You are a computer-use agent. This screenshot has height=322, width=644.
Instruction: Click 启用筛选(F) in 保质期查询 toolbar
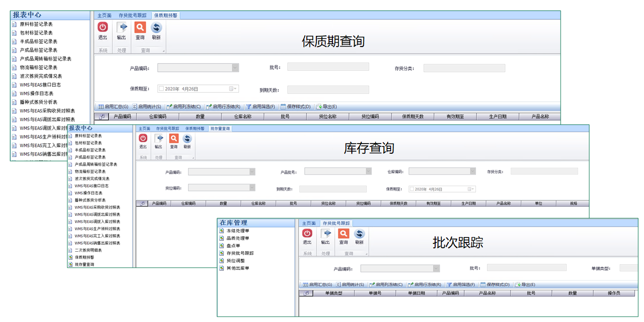(x=260, y=107)
